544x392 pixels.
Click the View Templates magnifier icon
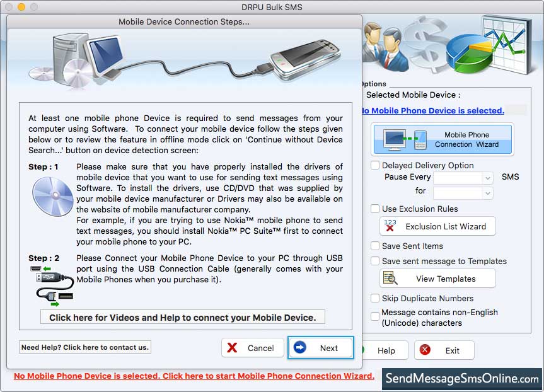390,278
